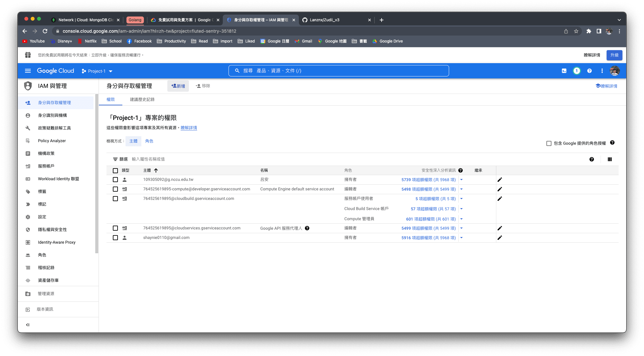The image size is (644, 356).
Task: Expand the 5499 項超額權限 (cloudservices) dropdown arrow
Action: tap(461, 228)
